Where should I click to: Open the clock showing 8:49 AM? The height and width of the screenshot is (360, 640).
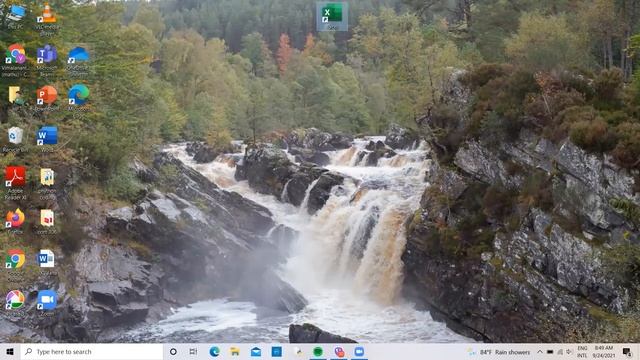pos(604,352)
